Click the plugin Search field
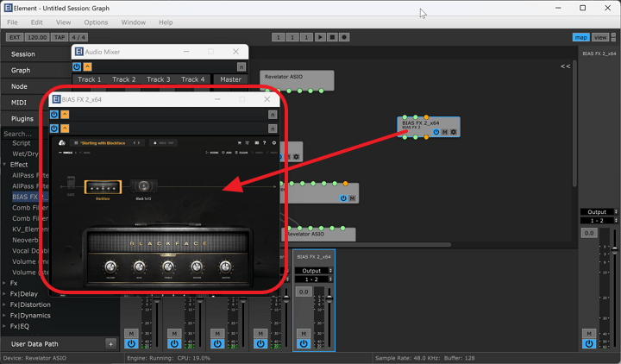Viewport: 621px width, 364px height. (x=24, y=134)
